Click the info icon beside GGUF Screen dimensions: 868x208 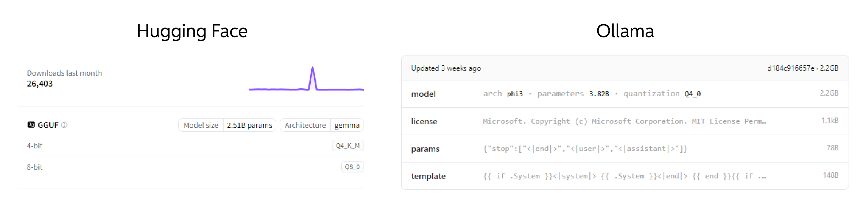click(64, 125)
